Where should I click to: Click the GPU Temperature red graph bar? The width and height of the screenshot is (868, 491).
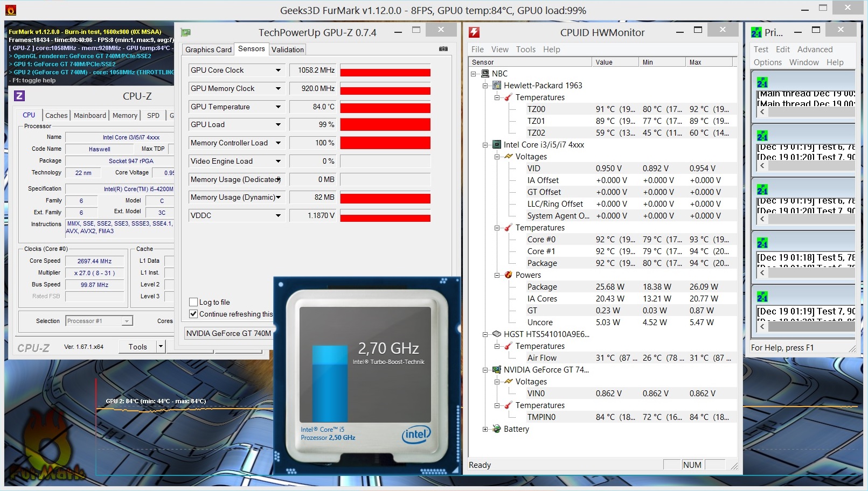coord(385,108)
